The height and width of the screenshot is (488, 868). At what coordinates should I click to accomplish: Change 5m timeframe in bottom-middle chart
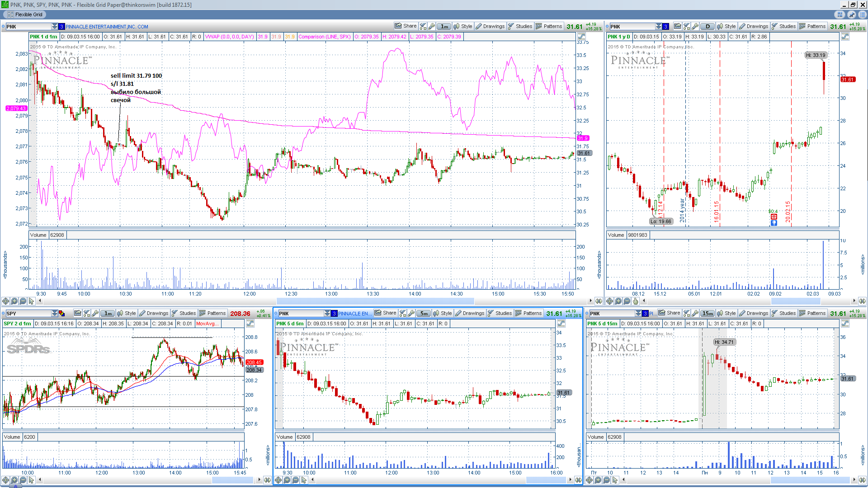[424, 313]
